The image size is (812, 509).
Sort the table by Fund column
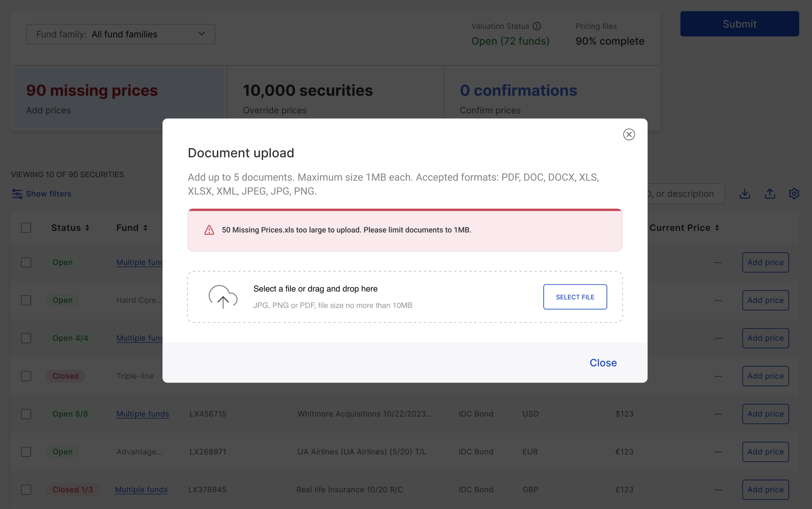click(132, 228)
